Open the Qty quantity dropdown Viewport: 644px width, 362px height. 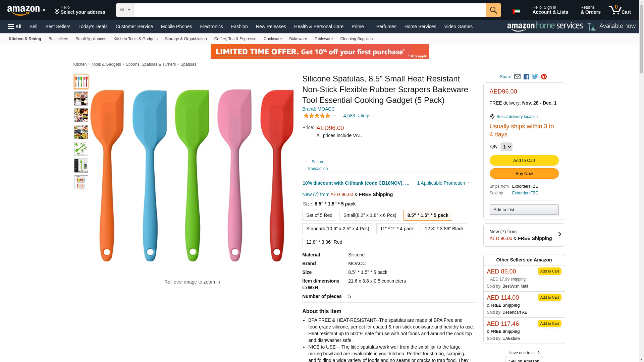(506, 147)
